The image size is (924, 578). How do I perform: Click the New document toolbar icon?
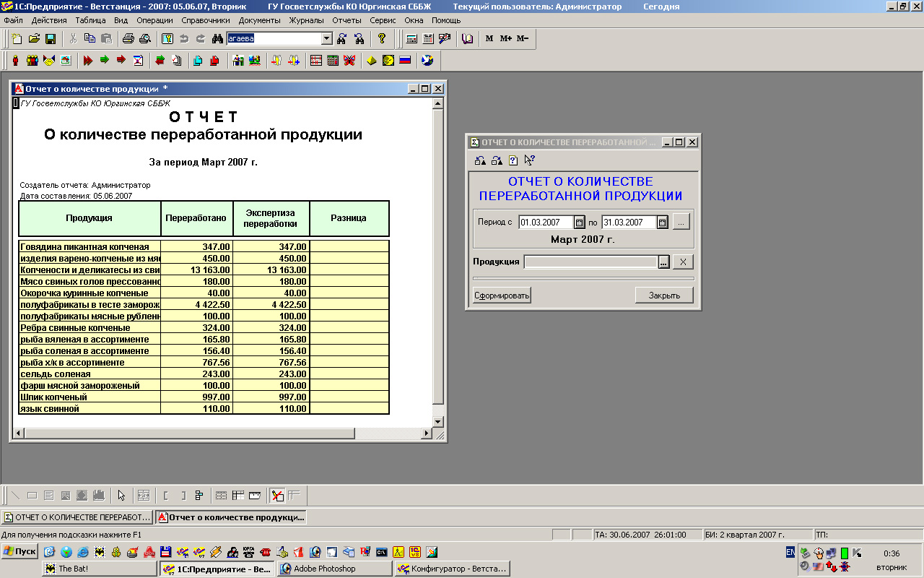(x=17, y=38)
